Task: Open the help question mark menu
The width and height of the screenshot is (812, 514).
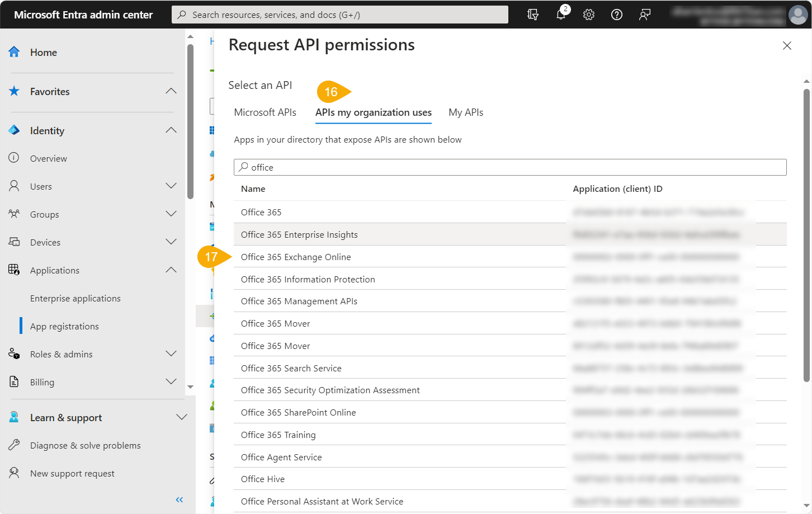Action: [x=617, y=15]
